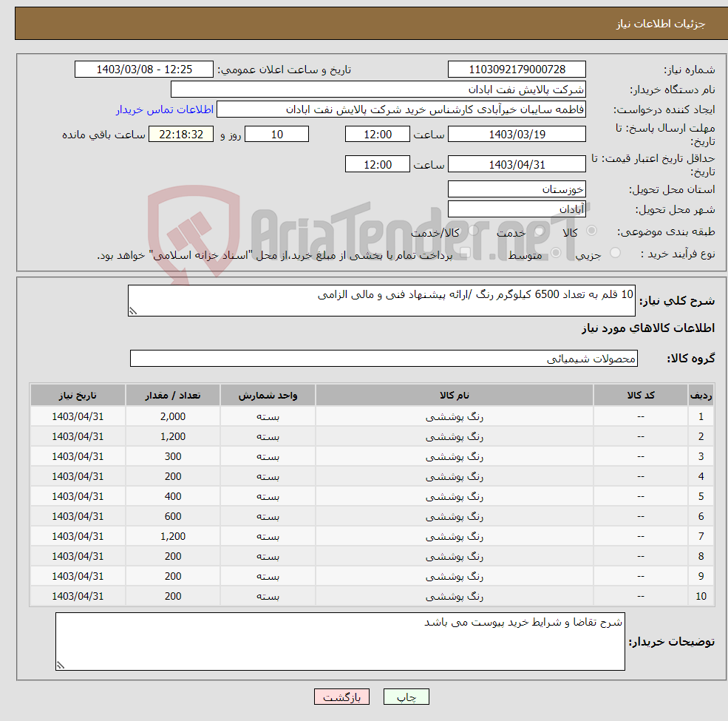728x721 pixels.
Task: Click the province field خوزستان
Action: tap(517, 189)
